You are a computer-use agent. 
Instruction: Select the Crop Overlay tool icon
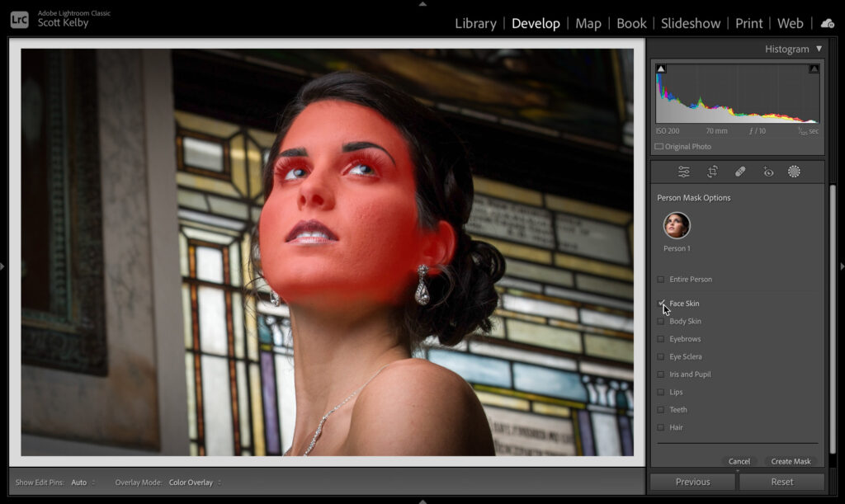pyautogui.click(x=712, y=172)
